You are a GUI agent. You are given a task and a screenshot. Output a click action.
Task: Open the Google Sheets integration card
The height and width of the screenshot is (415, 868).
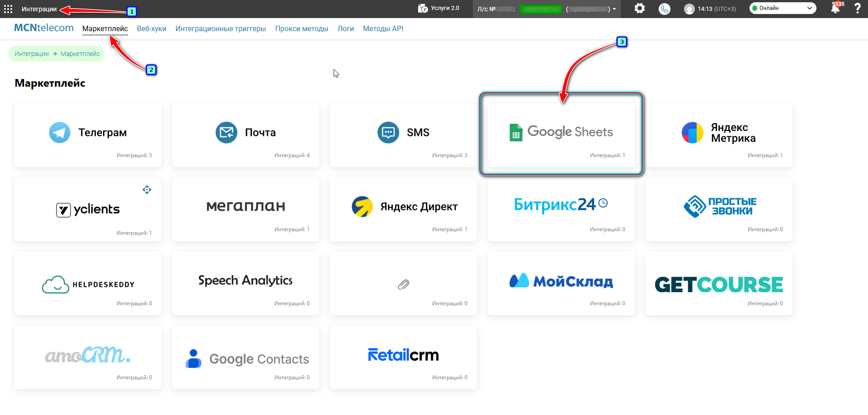(x=561, y=135)
